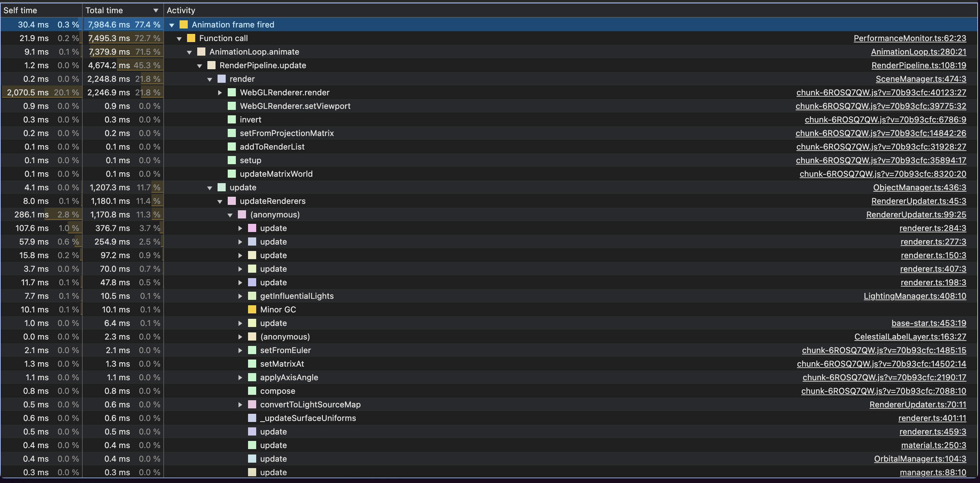Select the setFromProjectionMatrix row

[x=489, y=133]
